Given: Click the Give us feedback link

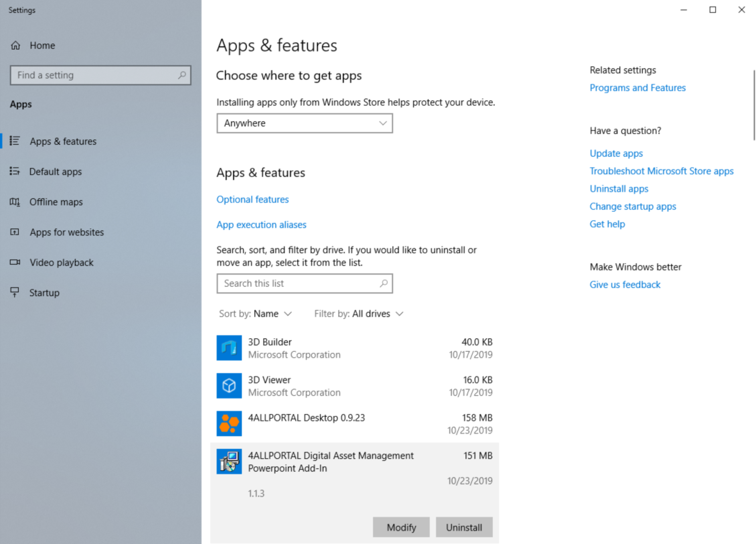Looking at the screenshot, I should 625,285.
